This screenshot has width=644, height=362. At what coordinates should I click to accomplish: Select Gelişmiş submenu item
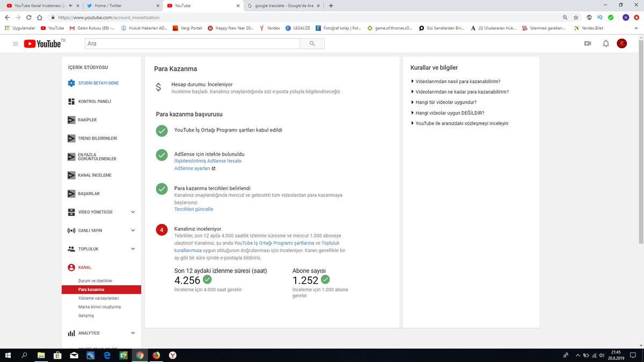point(86,315)
